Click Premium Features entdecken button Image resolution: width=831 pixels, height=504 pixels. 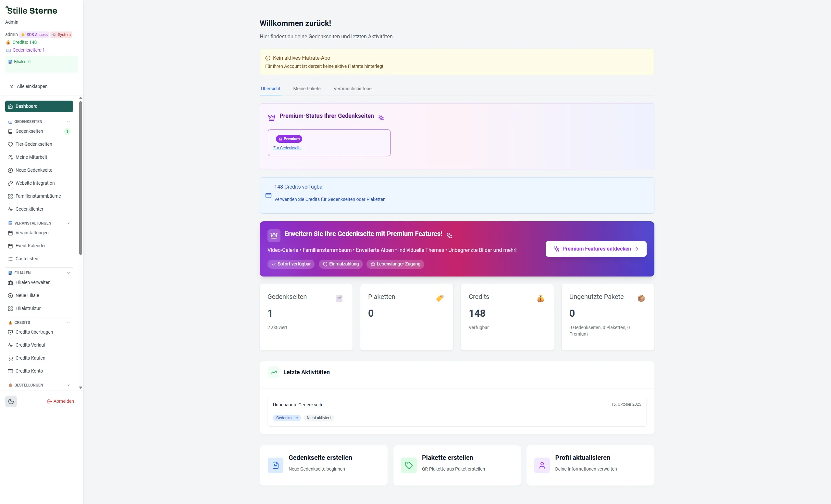pos(596,249)
